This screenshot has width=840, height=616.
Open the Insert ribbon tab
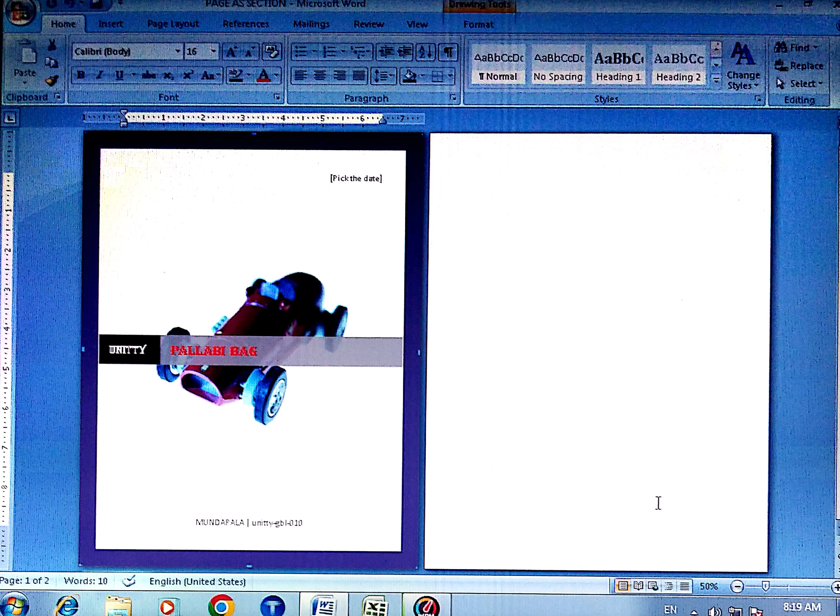[110, 24]
